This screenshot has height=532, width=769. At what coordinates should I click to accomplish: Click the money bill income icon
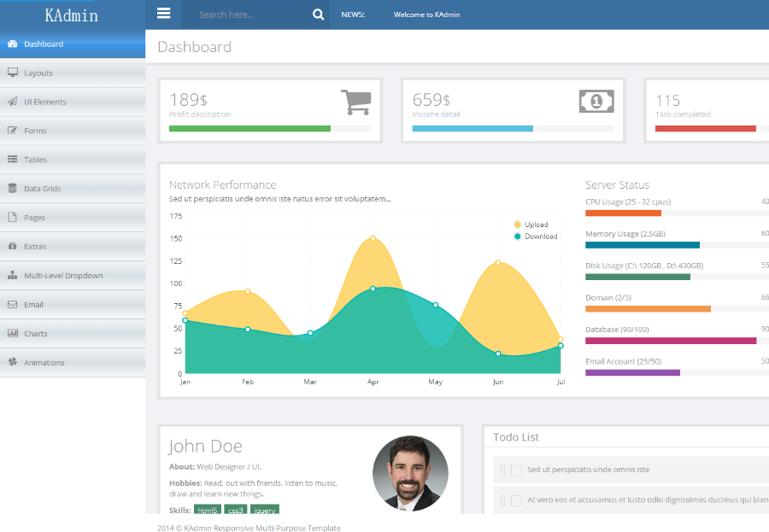pos(596,101)
